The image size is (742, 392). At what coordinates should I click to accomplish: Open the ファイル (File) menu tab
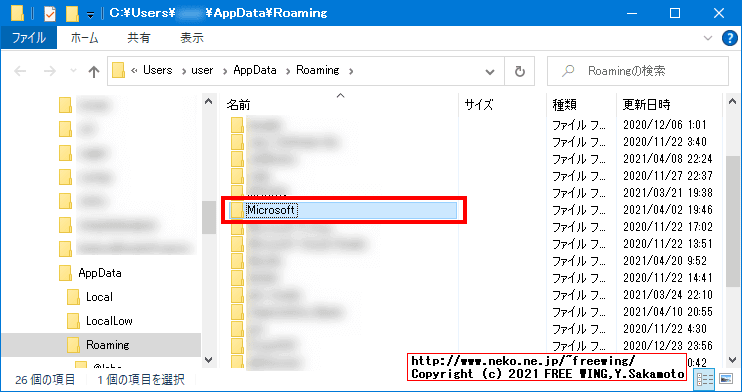tap(28, 38)
